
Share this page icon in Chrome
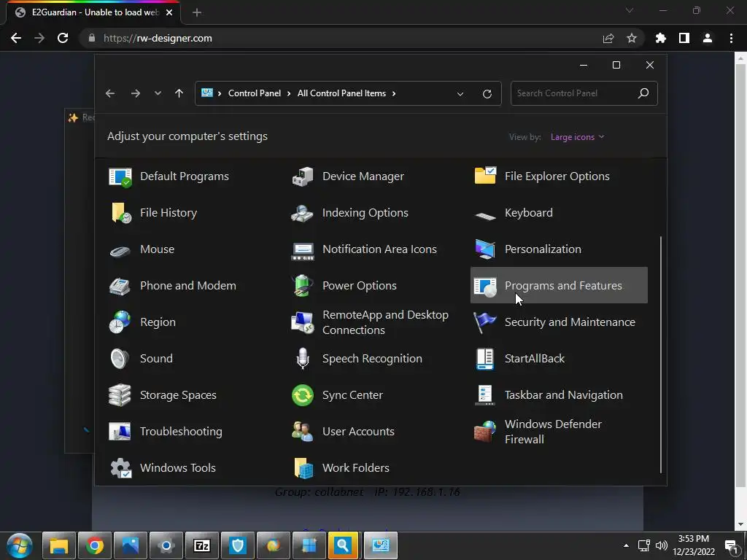click(608, 38)
